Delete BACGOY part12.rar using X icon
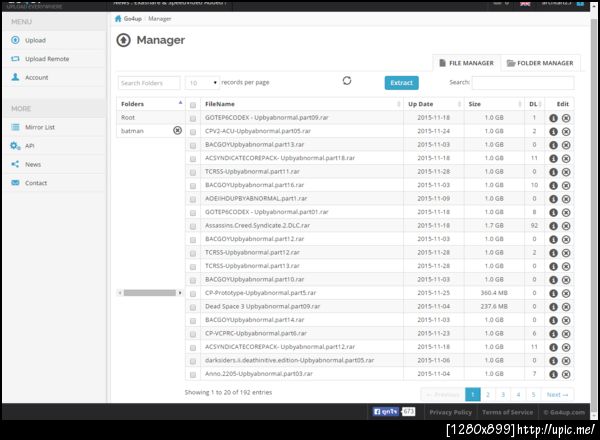 tap(566, 240)
